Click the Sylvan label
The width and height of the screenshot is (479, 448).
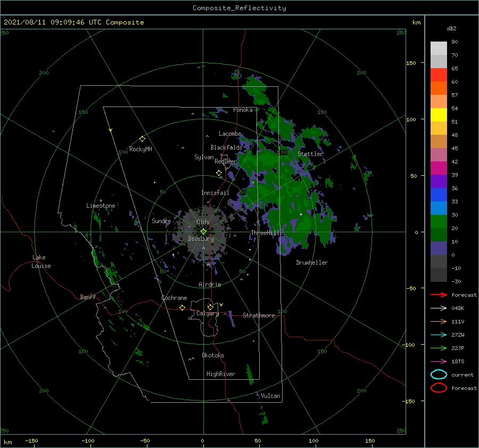pos(204,157)
